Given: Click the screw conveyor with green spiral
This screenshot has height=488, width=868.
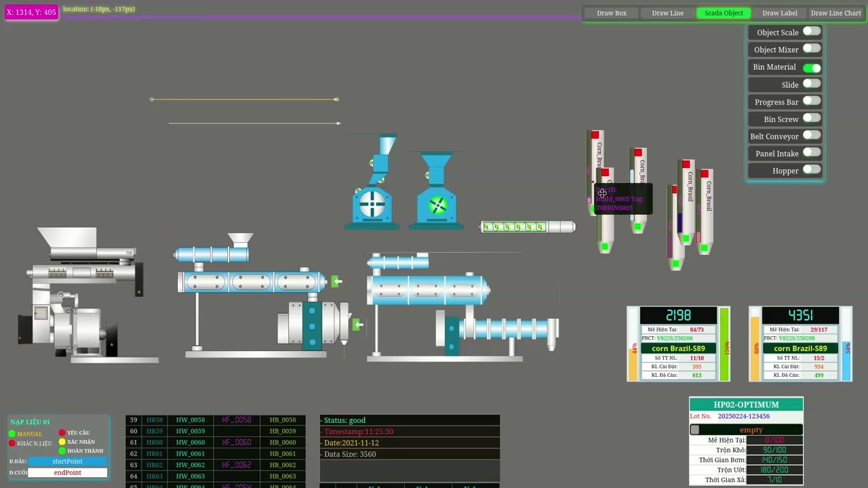Looking at the screenshot, I should tap(528, 227).
